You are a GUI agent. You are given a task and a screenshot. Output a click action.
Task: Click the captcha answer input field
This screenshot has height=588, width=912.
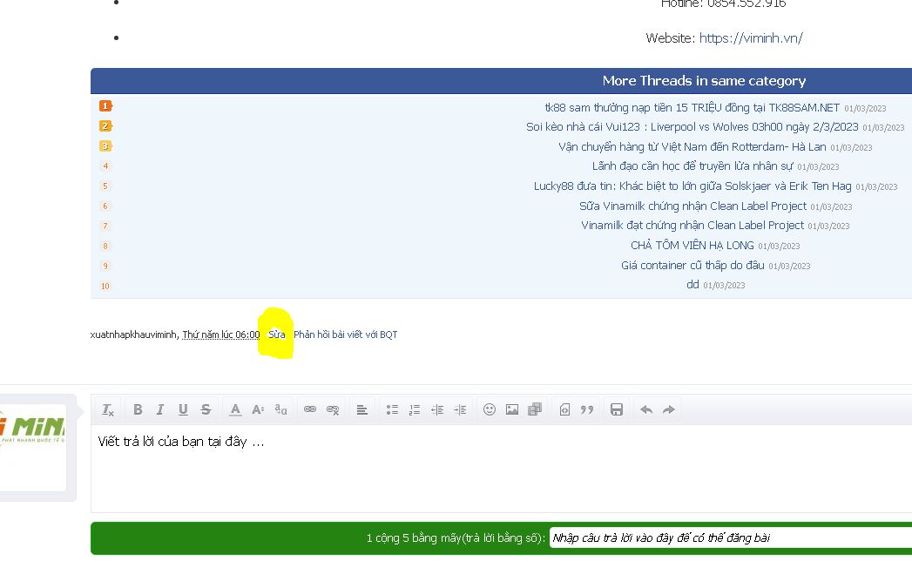tap(730, 538)
